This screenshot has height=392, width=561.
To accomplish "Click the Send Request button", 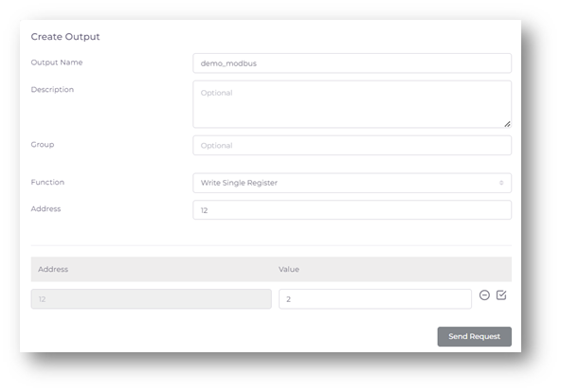I will tap(475, 337).
